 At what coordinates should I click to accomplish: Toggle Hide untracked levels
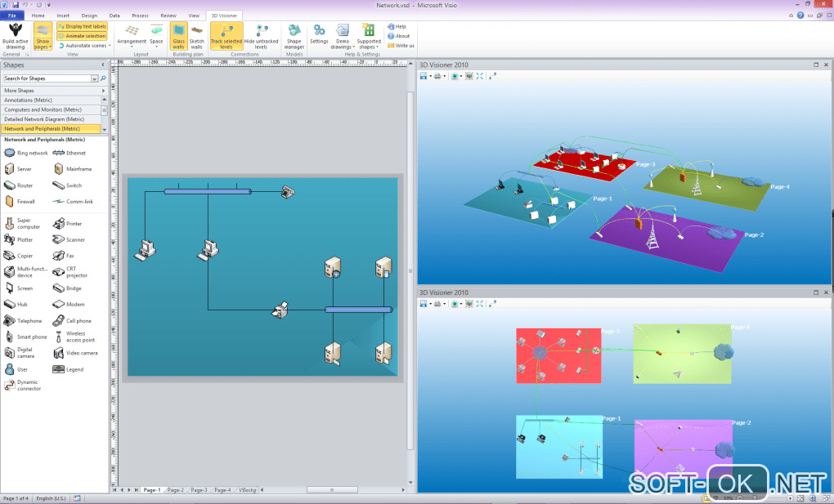[x=261, y=36]
